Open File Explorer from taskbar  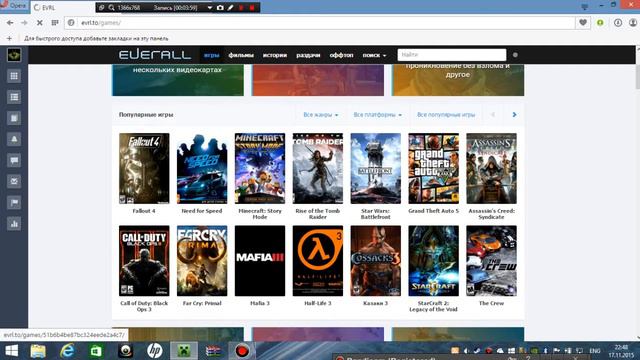pyautogui.click(x=38, y=351)
